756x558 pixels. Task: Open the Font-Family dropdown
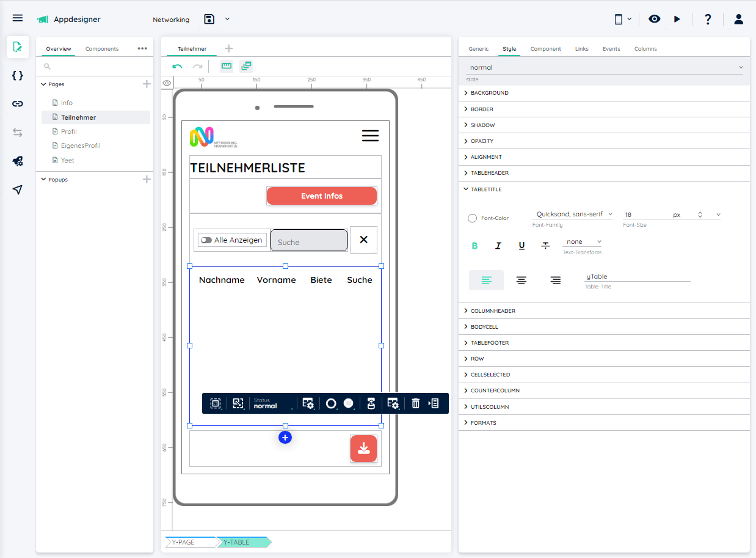click(573, 215)
